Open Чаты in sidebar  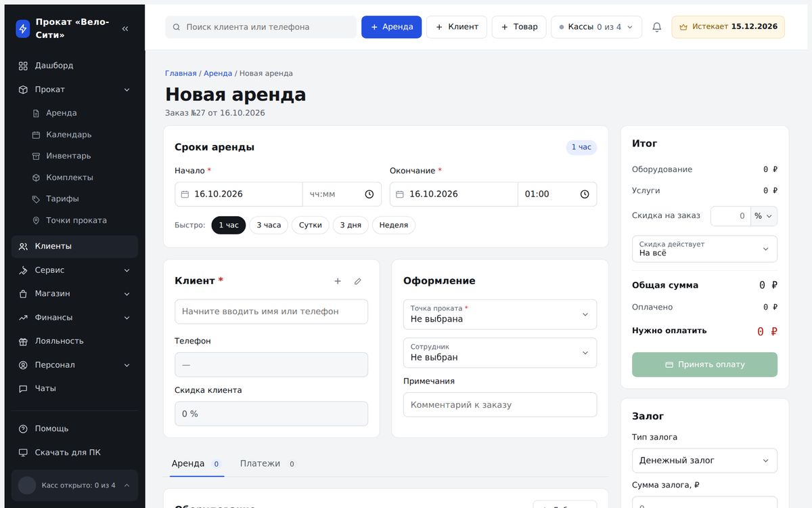click(x=74, y=389)
